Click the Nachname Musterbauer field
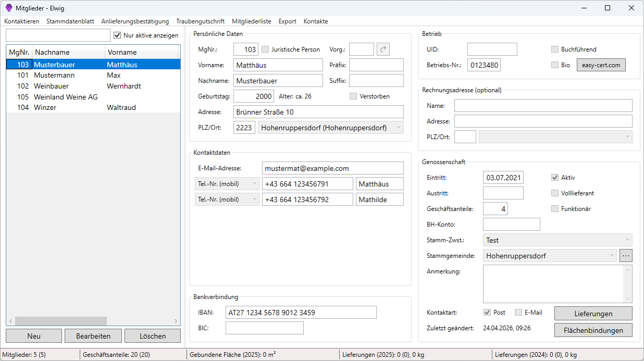 (278, 81)
